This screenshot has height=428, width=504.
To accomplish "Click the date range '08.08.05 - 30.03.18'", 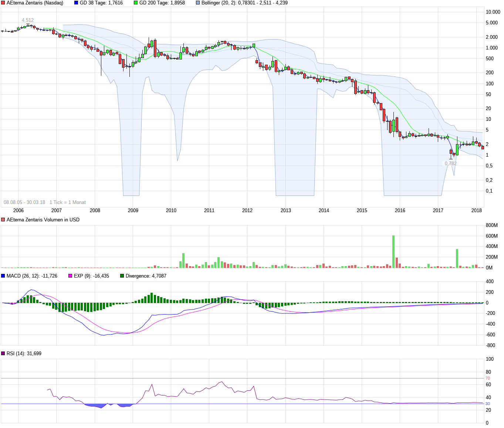I will point(24,202).
